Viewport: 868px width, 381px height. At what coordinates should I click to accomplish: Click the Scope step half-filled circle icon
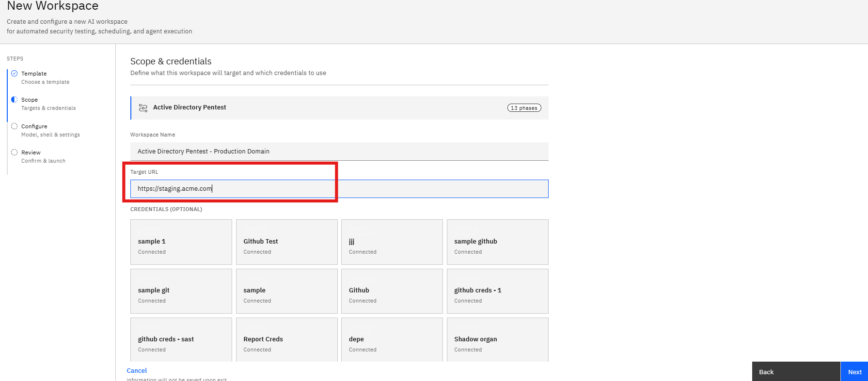[x=15, y=99]
